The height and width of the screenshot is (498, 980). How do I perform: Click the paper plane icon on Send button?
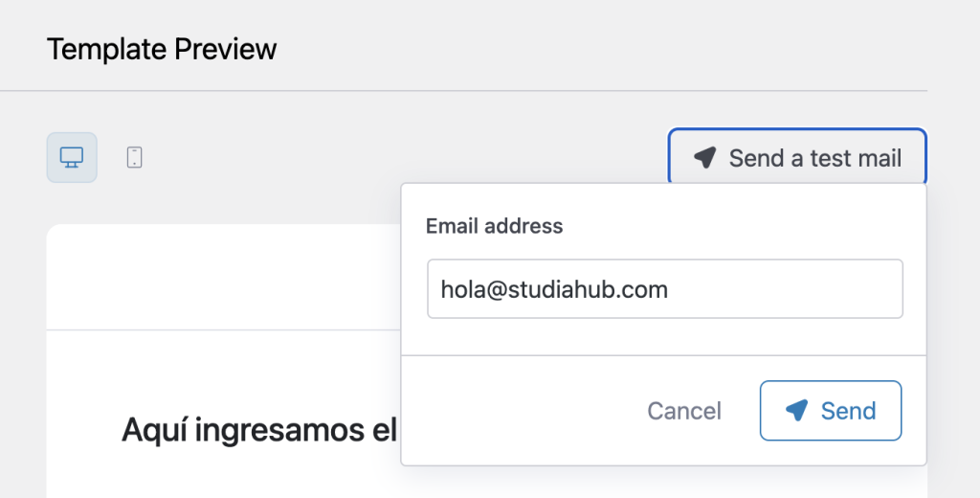(x=796, y=411)
